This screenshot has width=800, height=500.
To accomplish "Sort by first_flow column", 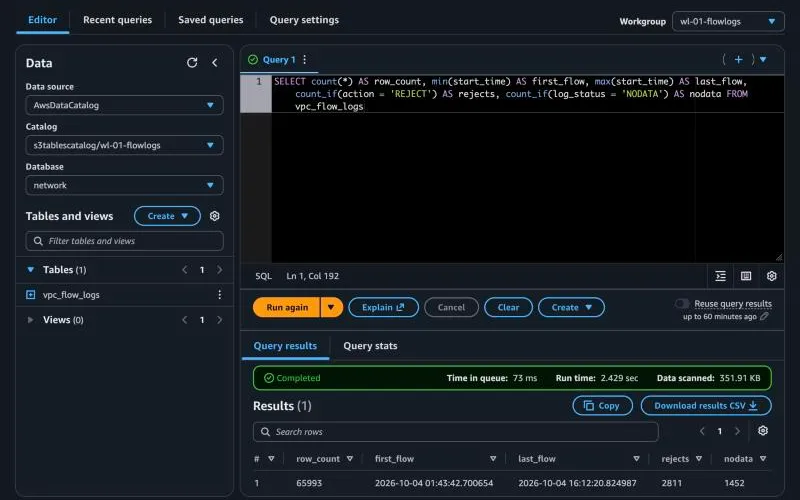I will point(493,459).
